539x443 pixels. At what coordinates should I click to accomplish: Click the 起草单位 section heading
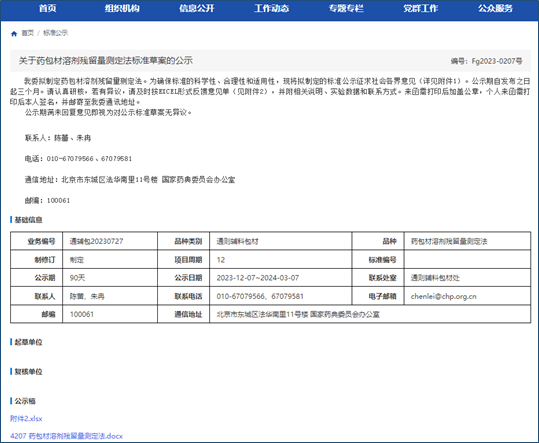28,342
